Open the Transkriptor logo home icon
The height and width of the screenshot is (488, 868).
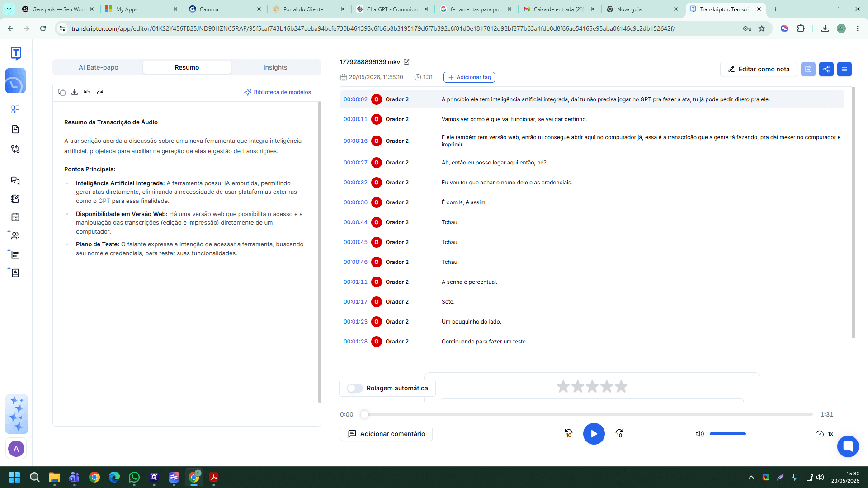tap(16, 53)
